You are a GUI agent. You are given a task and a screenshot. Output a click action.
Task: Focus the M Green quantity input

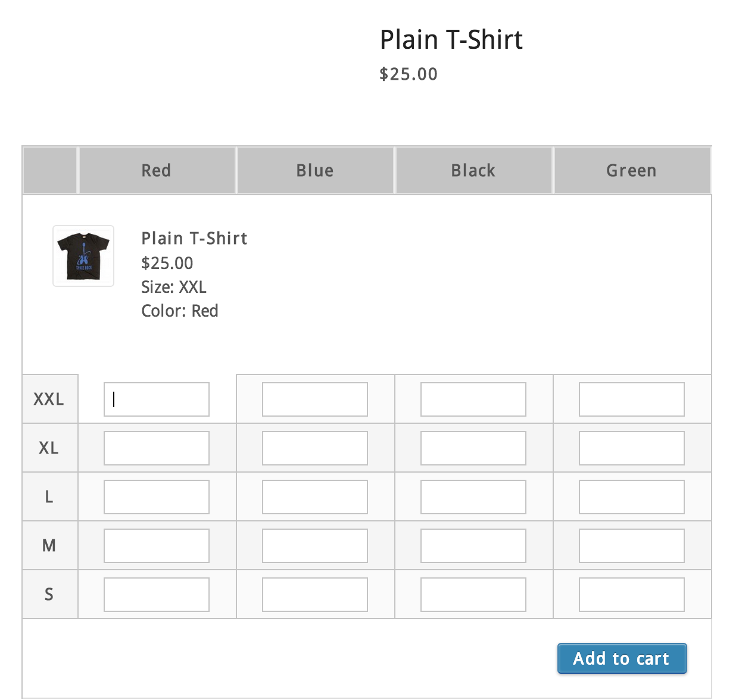point(632,546)
